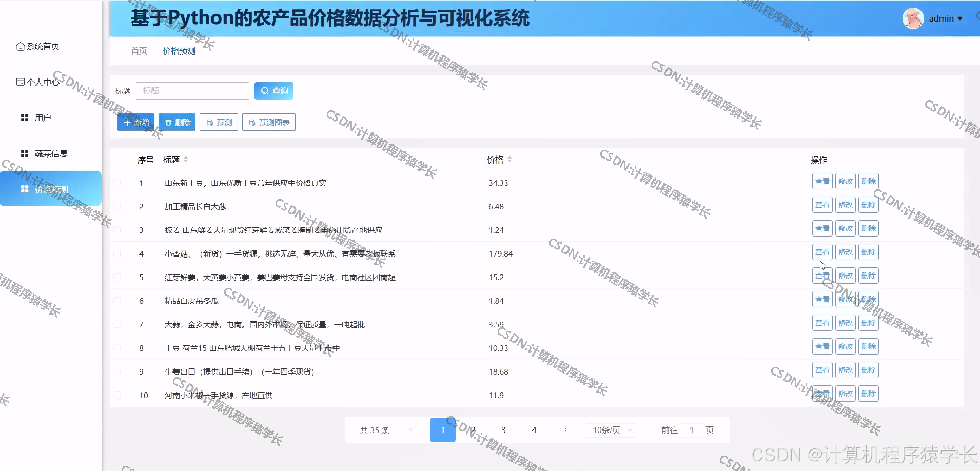This screenshot has height=471, width=980.
Task: View the 加工精品长白大葱 record
Action: [x=822, y=205]
